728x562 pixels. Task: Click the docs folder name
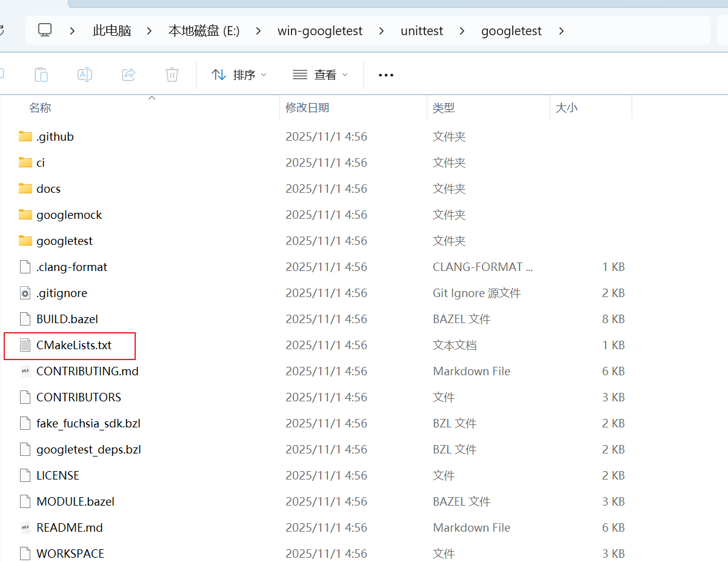click(x=48, y=189)
